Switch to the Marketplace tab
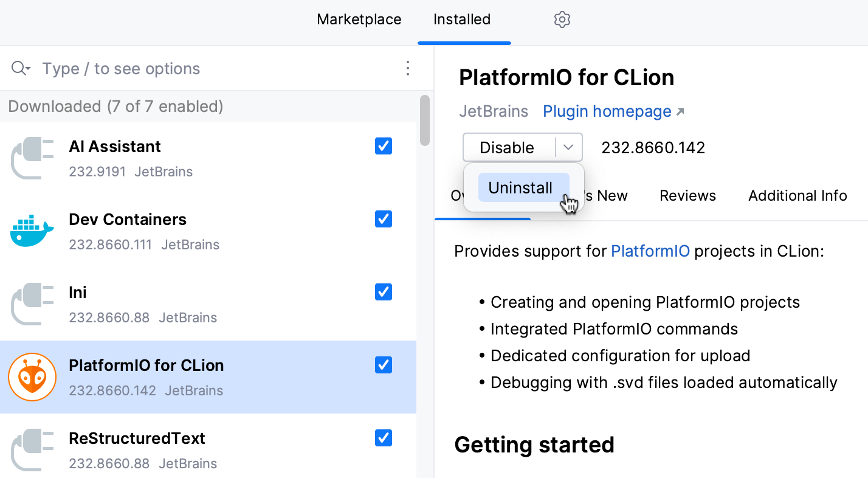The height and width of the screenshot is (478, 868). [359, 19]
